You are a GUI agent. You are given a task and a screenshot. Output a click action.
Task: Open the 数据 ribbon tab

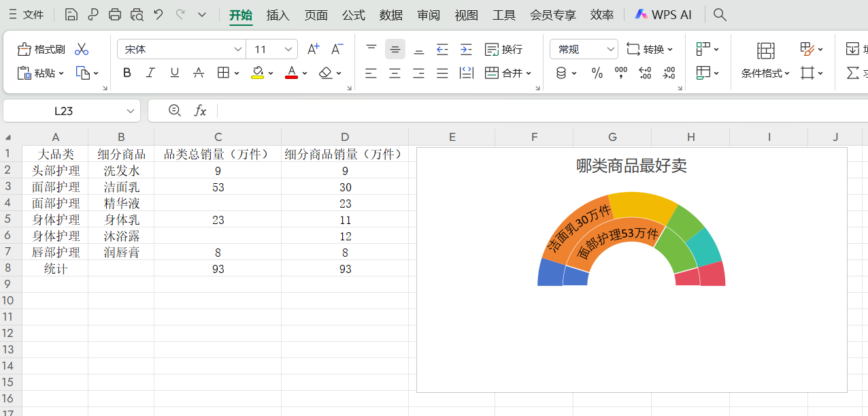click(x=391, y=14)
